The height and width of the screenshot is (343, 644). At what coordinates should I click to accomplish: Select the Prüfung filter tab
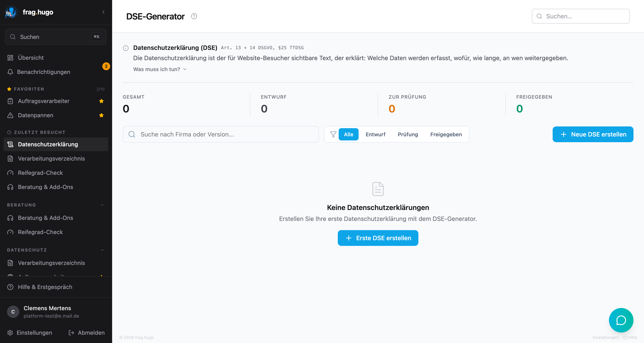(x=408, y=134)
